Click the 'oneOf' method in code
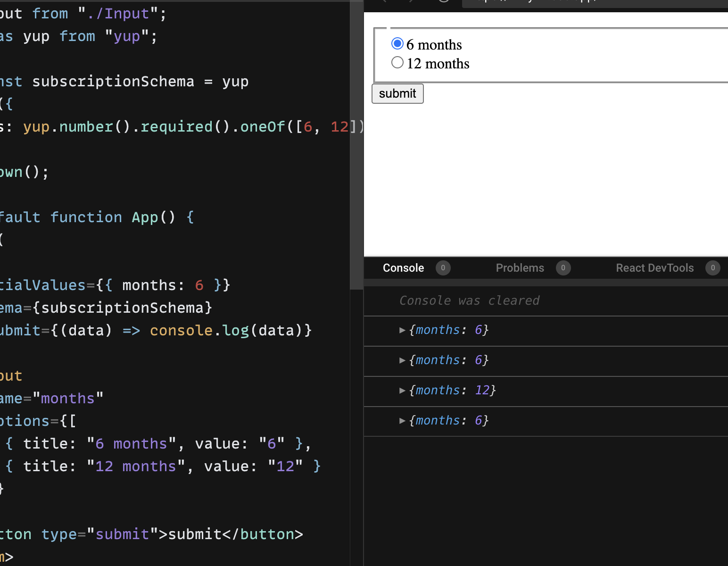 (x=263, y=127)
